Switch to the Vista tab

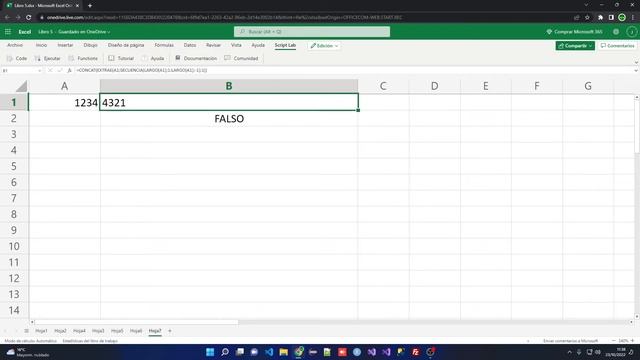click(236, 45)
